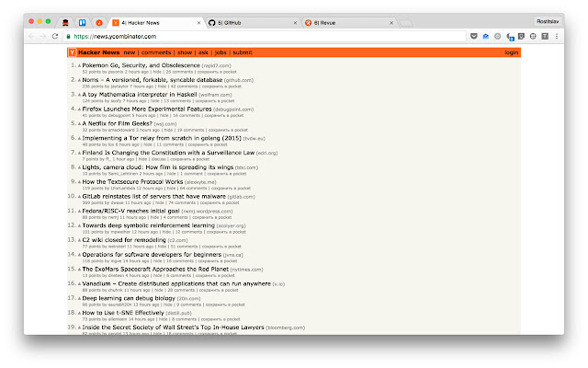Switch to the 6| Revue tab
The height and width of the screenshot is (368, 588).
tap(349, 22)
